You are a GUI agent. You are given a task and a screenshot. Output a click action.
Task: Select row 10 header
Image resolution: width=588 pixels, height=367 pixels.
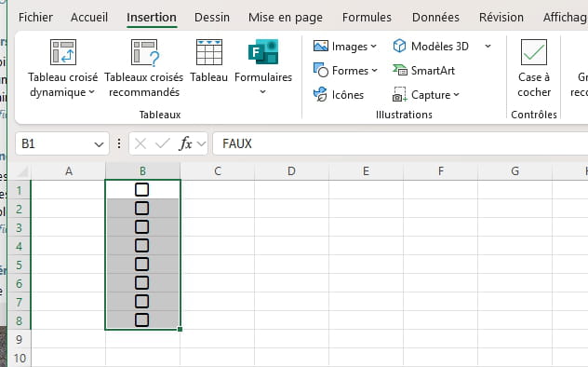(20, 358)
